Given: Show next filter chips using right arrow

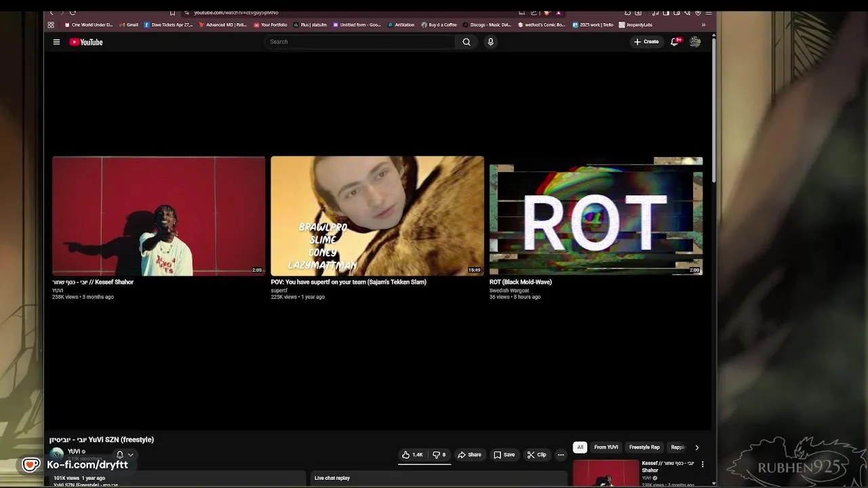Looking at the screenshot, I should [696, 447].
